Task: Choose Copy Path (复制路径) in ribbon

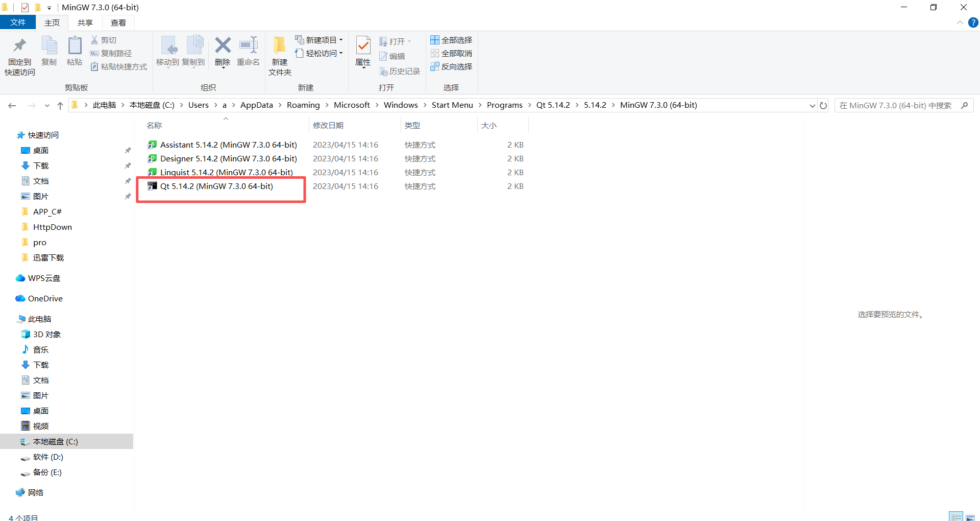Action: [111, 53]
